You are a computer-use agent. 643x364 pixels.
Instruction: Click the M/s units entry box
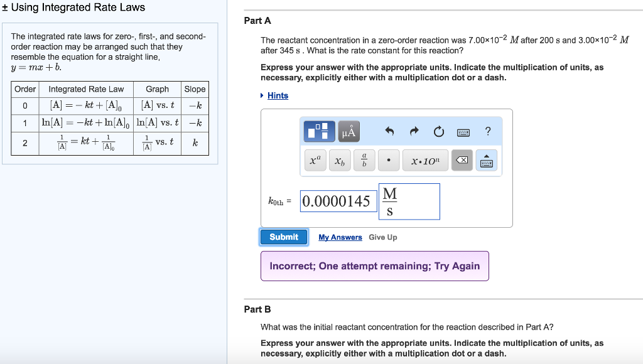[409, 201]
